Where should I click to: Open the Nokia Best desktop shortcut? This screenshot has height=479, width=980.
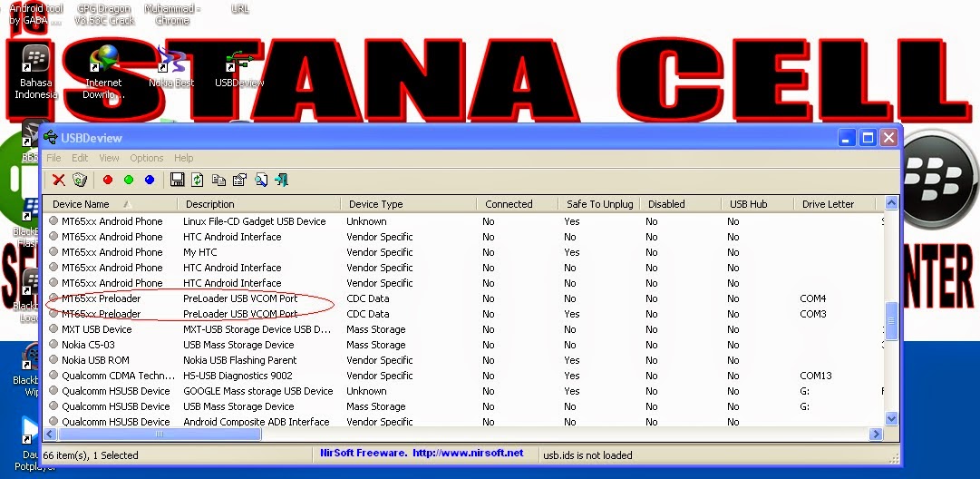[x=171, y=66]
